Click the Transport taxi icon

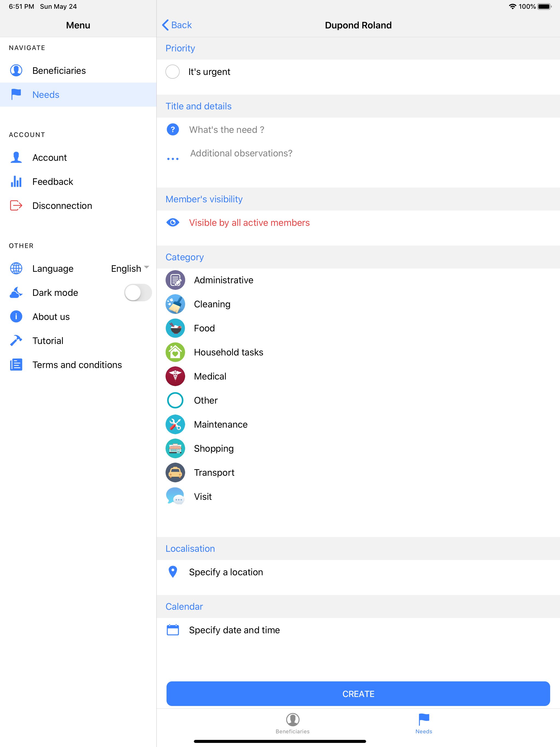(175, 472)
